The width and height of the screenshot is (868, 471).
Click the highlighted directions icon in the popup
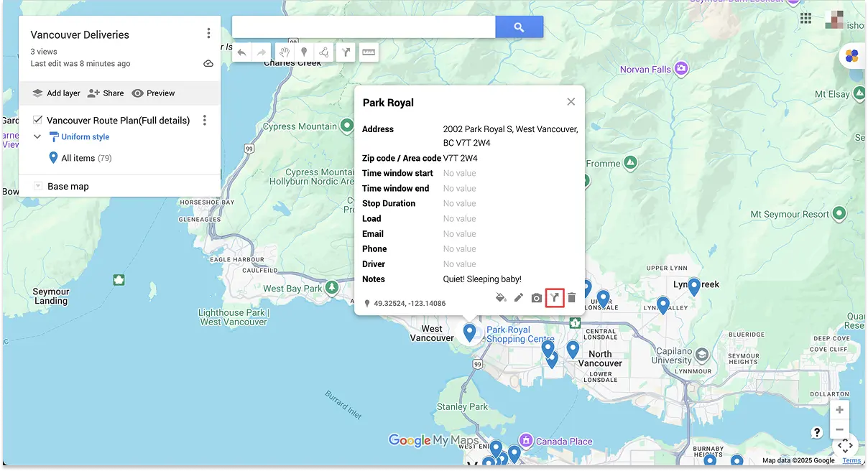554,297
